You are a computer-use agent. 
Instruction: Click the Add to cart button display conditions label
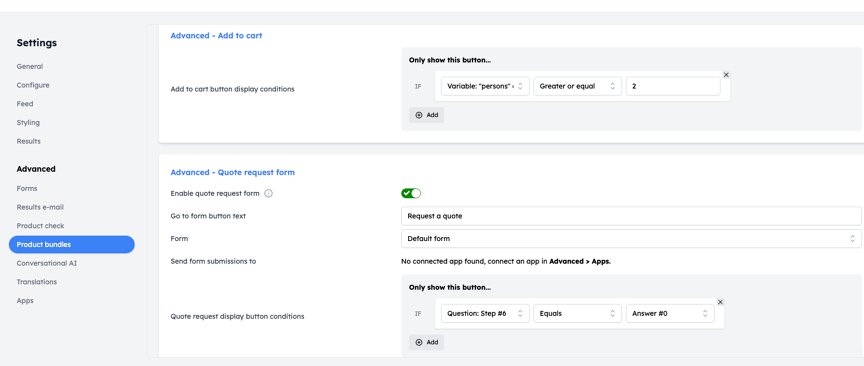[x=233, y=89]
